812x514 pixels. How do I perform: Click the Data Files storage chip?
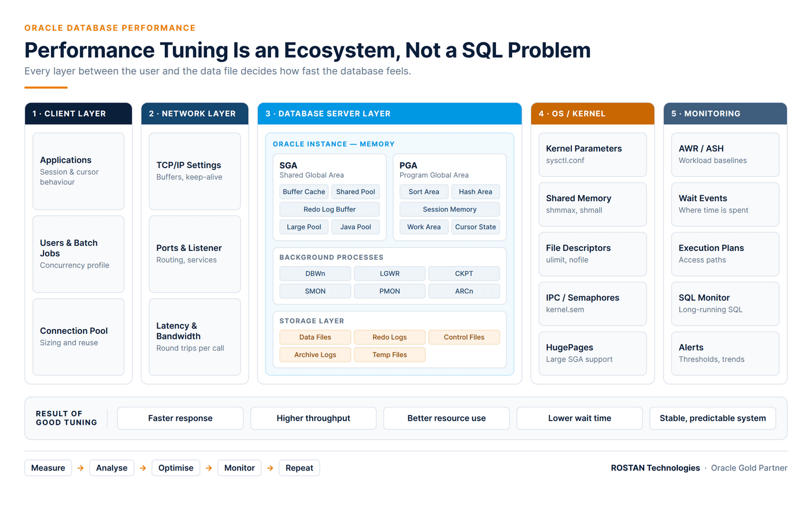315,337
